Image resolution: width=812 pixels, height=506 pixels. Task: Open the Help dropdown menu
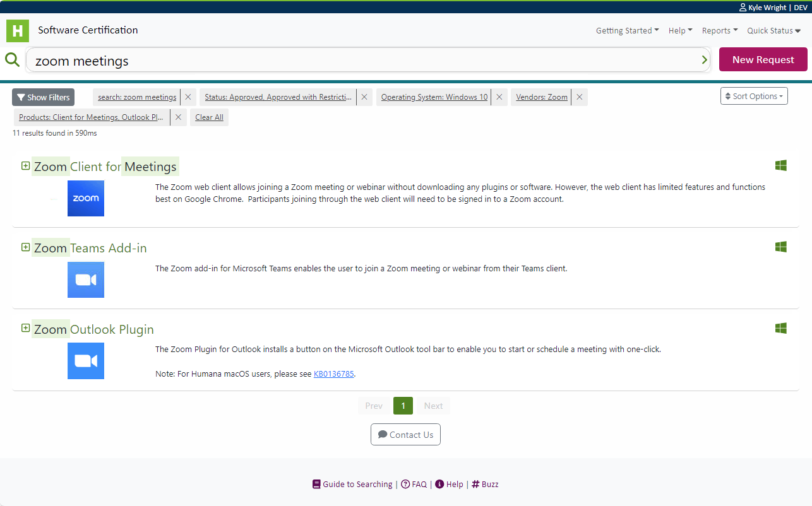point(681,30)
